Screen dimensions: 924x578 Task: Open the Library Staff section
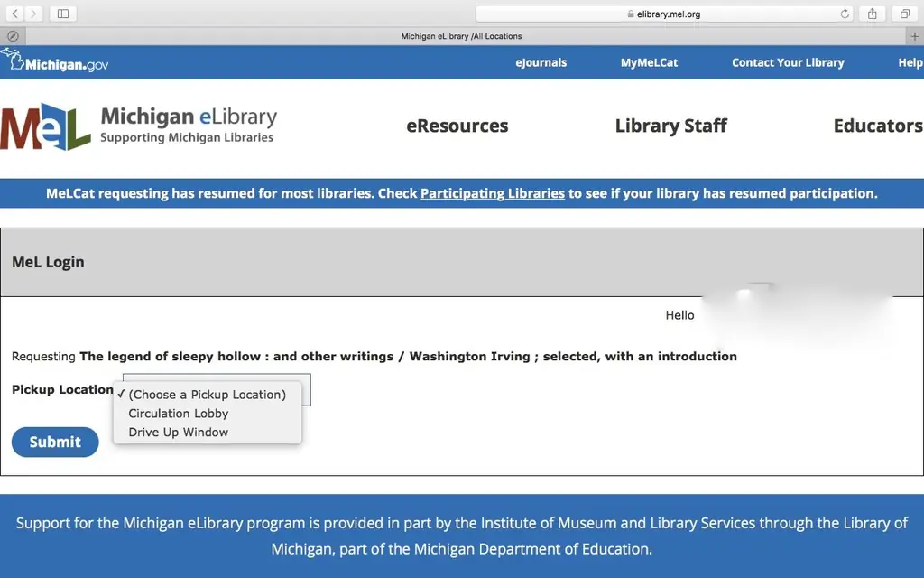coord(671,126)
